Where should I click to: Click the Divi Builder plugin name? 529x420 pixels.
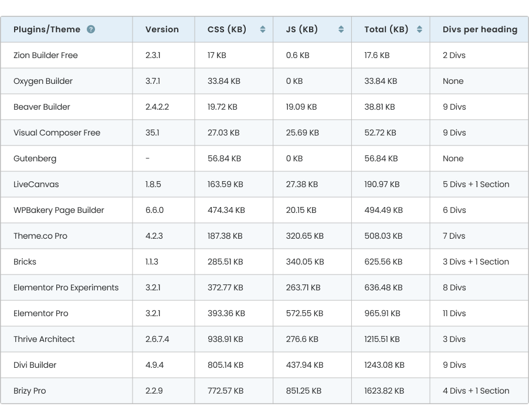point(35,365)
